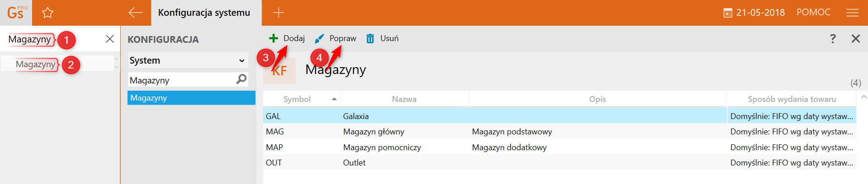Select the Magazyn główny row
Screen dimensions: 868x184
click(x=373, y=132)
